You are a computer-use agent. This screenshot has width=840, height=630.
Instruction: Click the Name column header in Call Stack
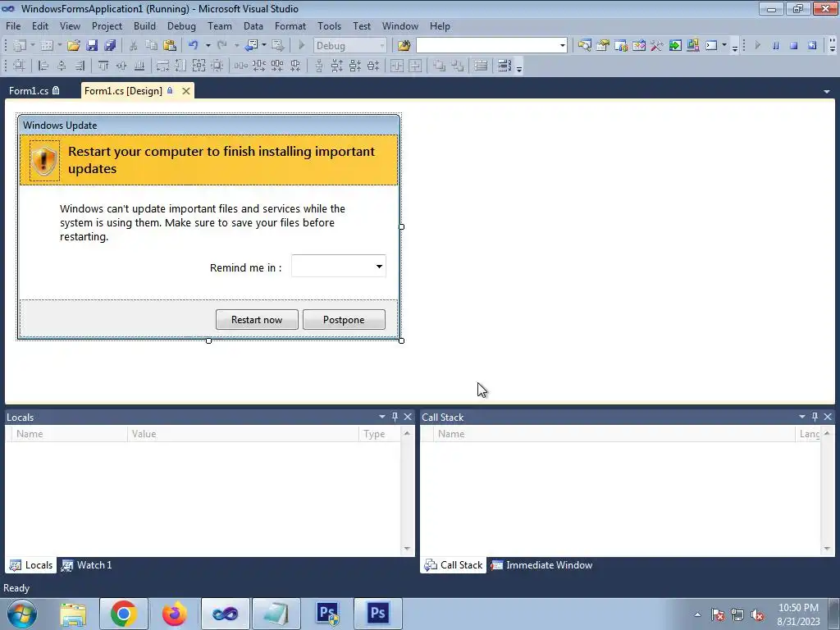pyautogui.click(x=615, y=434)
